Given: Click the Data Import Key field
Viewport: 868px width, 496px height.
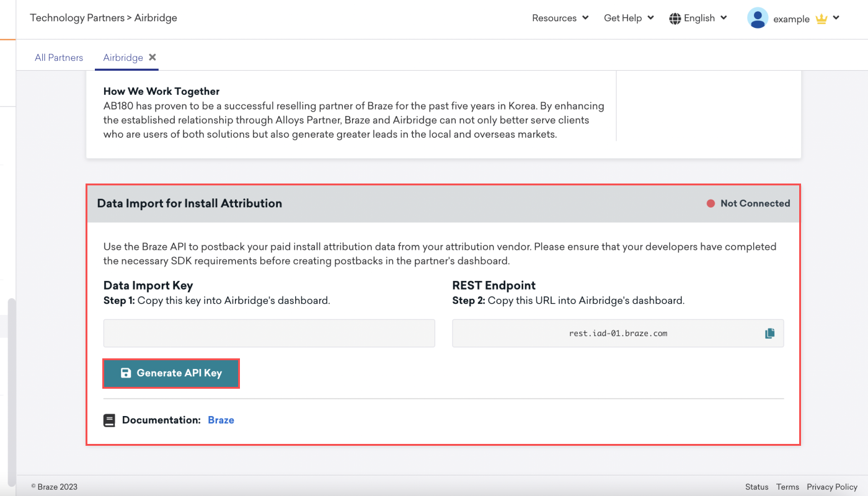Looking at the screenshot, I should 269,334.
